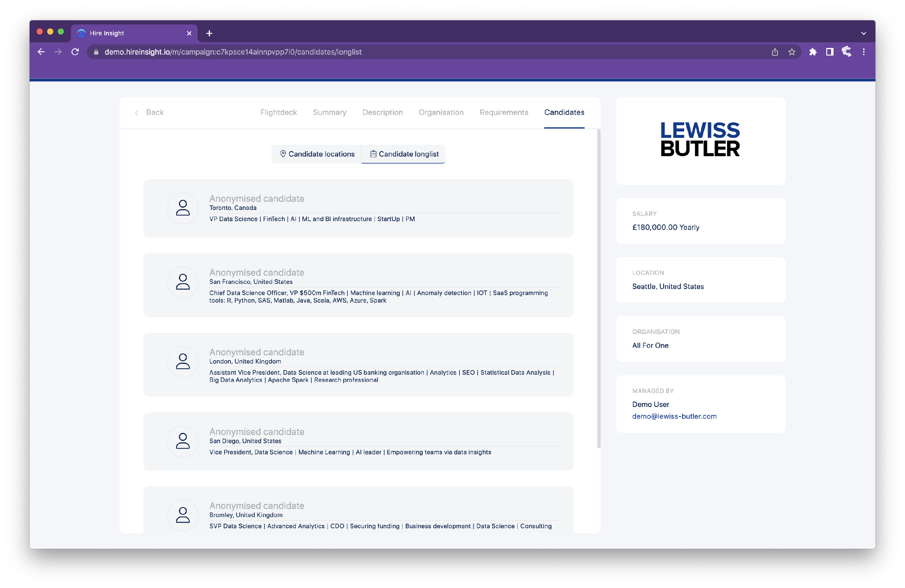
Task: Open a new browser tab
Action: (x=209, y=33)
